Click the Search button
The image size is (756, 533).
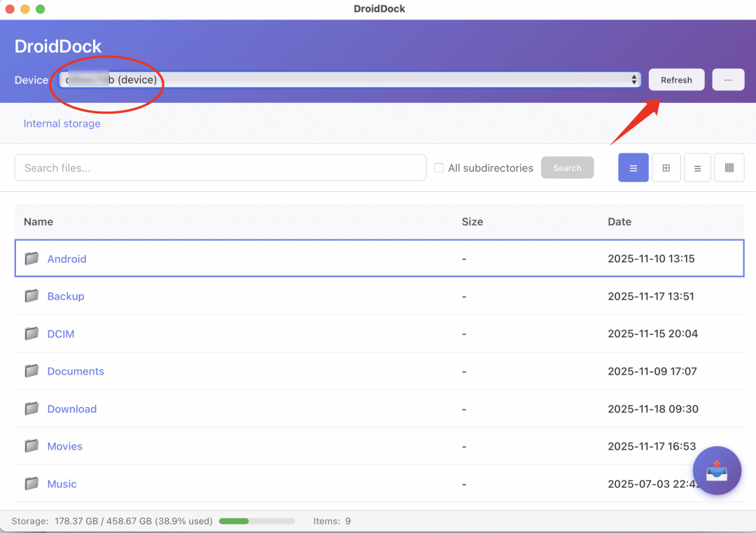[567, 168]
